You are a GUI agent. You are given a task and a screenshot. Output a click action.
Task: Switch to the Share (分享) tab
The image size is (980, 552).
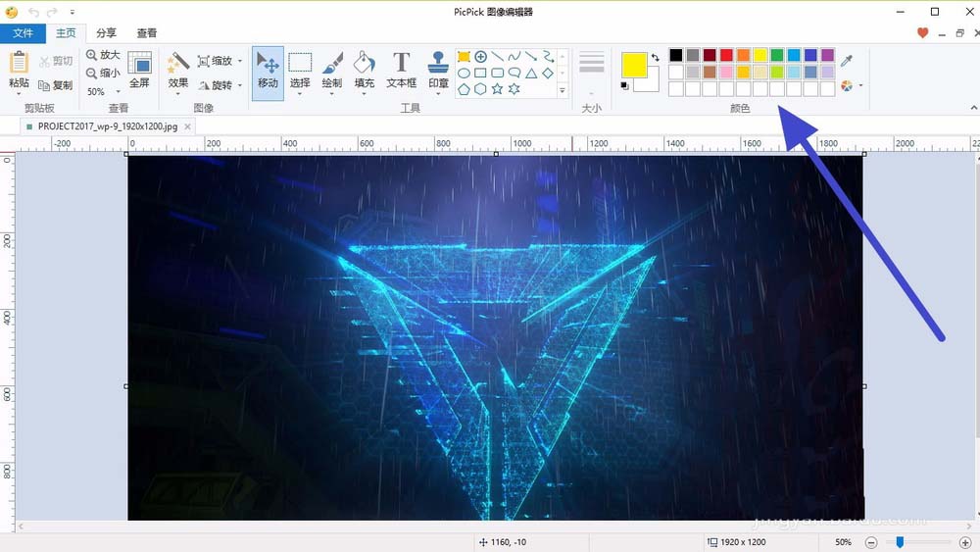(x=106, y=33)
